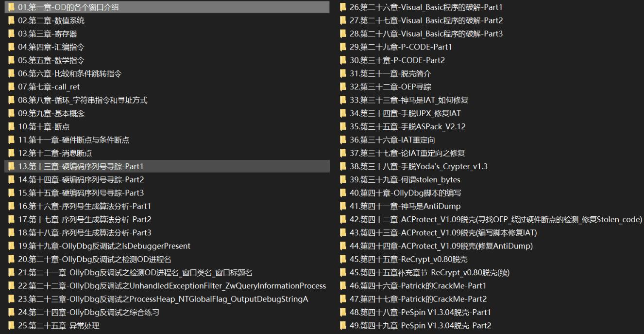Click folder icon next to 31.第三十一章-脱壳简介
This screenshot has height=334, width=644.
pos(343,74)
